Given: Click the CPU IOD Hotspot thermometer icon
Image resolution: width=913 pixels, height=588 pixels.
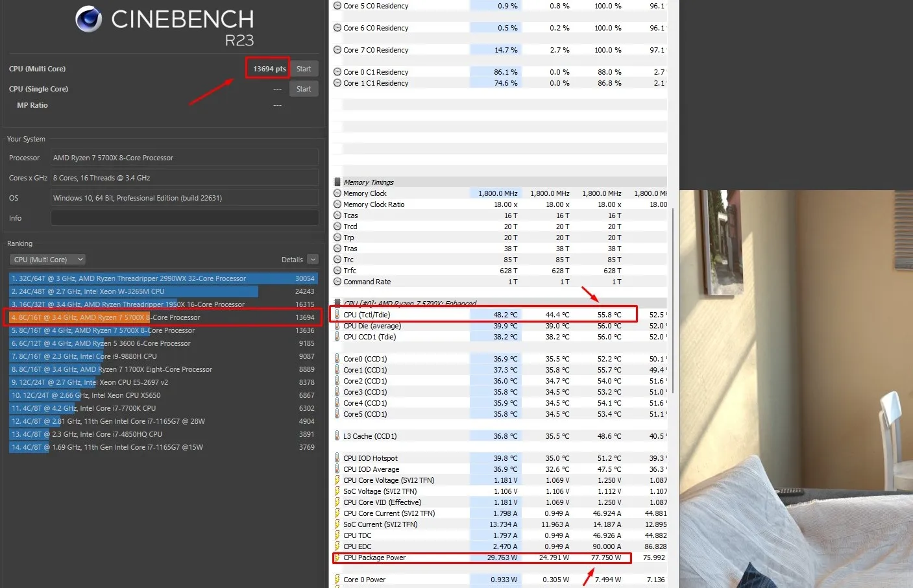Looking at the screenshot, I should [x=337, y=458].
